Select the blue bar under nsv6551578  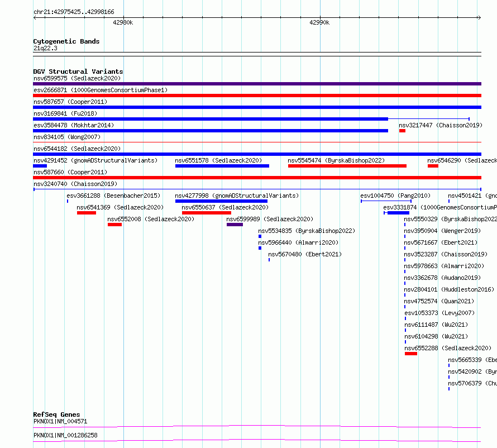[x=222, y=166]
